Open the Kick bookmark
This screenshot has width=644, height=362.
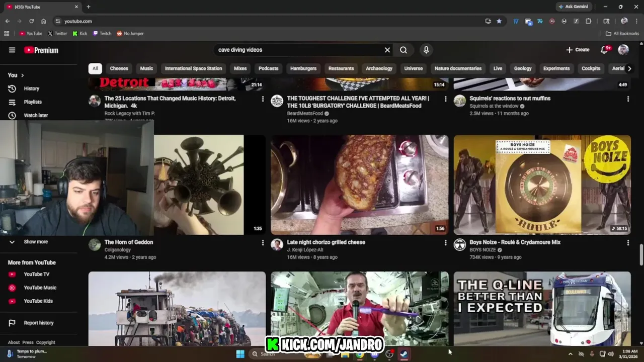point(80,34)
